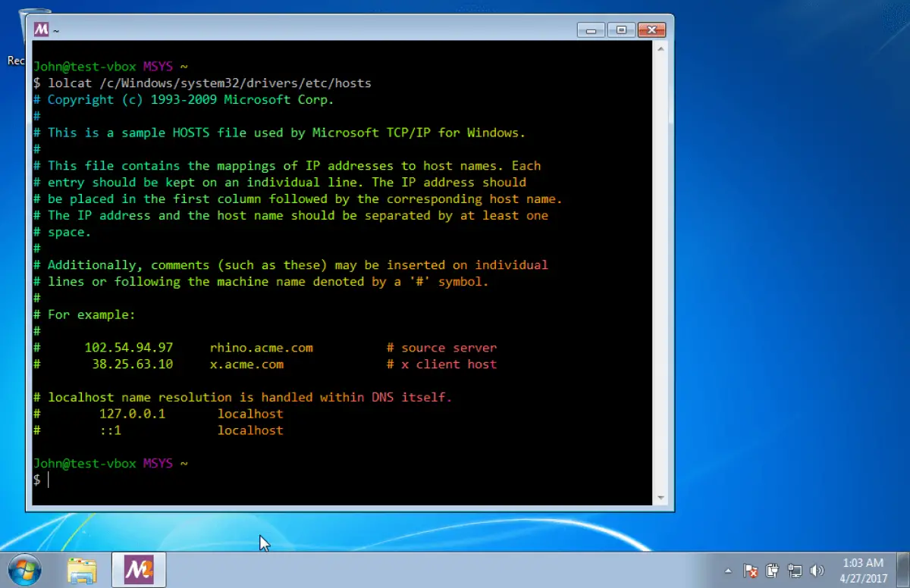Maximize the MSYS terminal window
Image resolution: width=910 pixels, height=588 pixels.
622,30
